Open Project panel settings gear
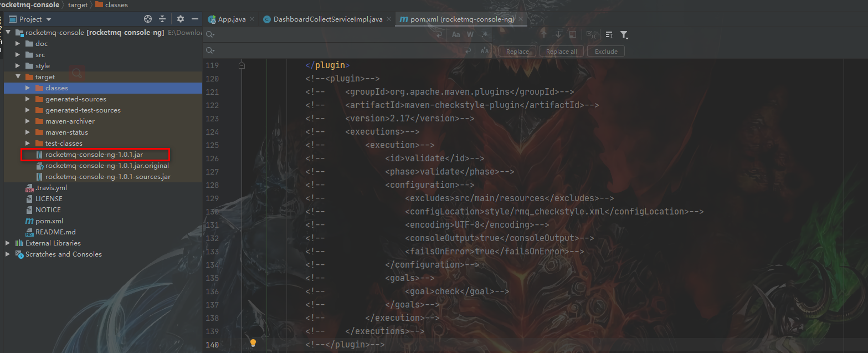The height and width of the screenshot is (353, 868). [181, 19]
